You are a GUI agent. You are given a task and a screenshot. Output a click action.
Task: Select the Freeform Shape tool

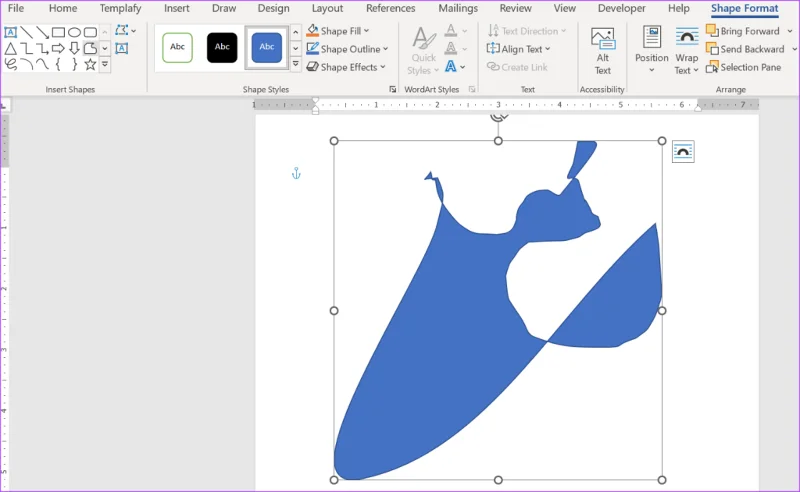tap(90, 49)
